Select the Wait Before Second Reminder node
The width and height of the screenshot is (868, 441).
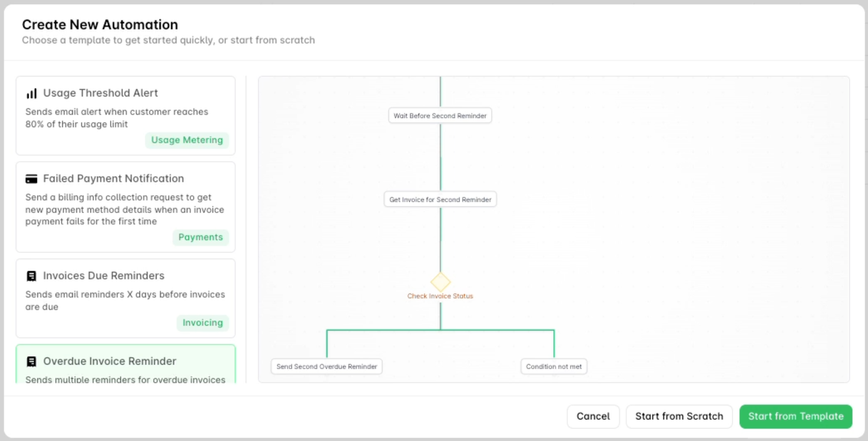440,115
